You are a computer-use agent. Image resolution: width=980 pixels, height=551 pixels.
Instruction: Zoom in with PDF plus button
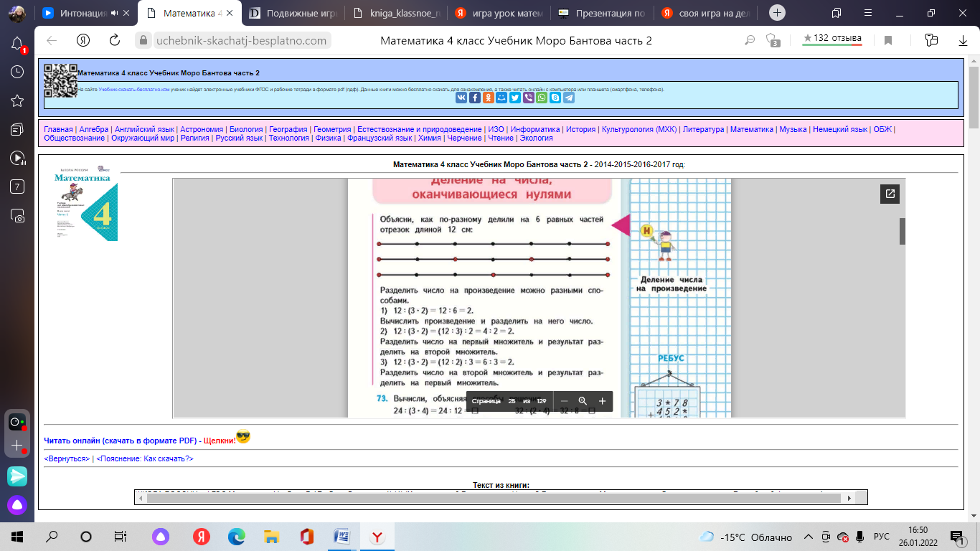click(x=602, y=401)
